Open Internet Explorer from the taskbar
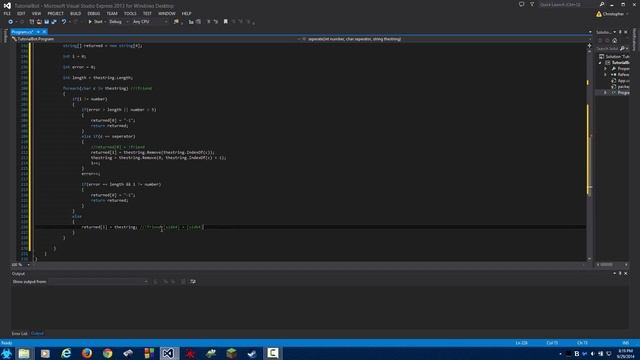Screen dimensions: 640x360 click(x=66, y=353)
